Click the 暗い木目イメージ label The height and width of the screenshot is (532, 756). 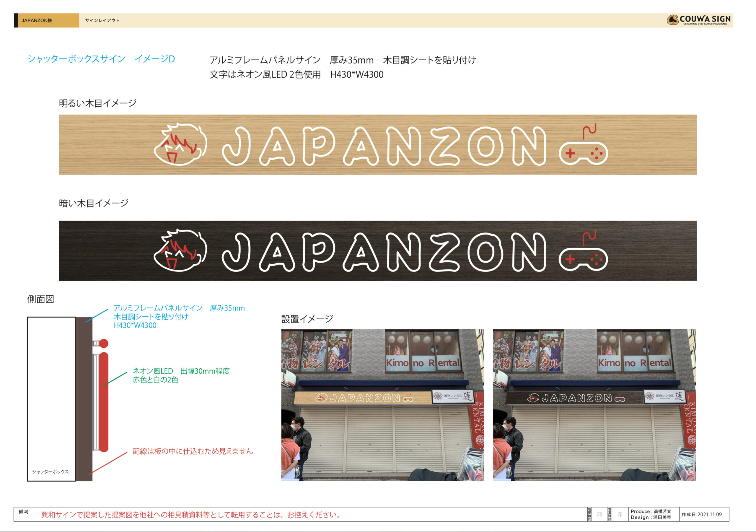(x=94, y=203)
